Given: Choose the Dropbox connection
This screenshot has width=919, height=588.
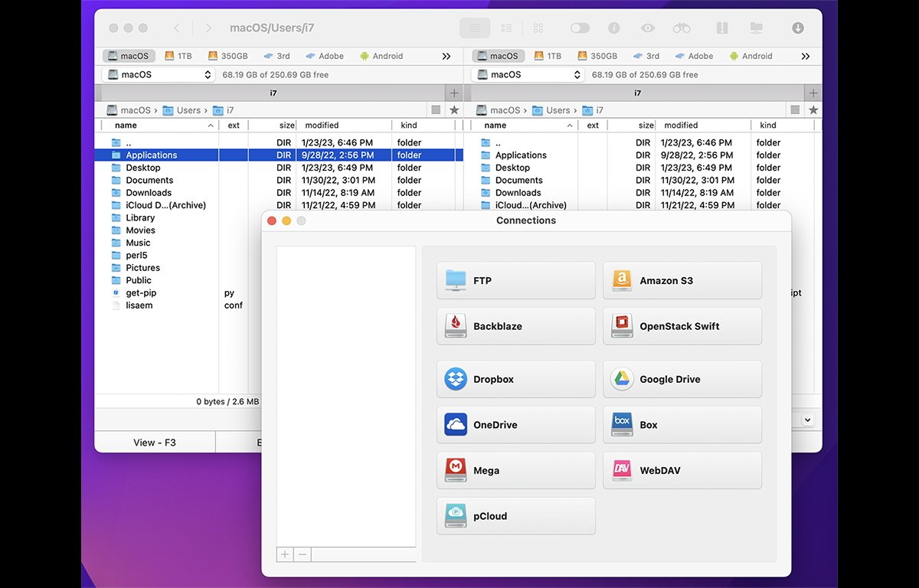Looking at the screenshot, I should coord(516,379).
